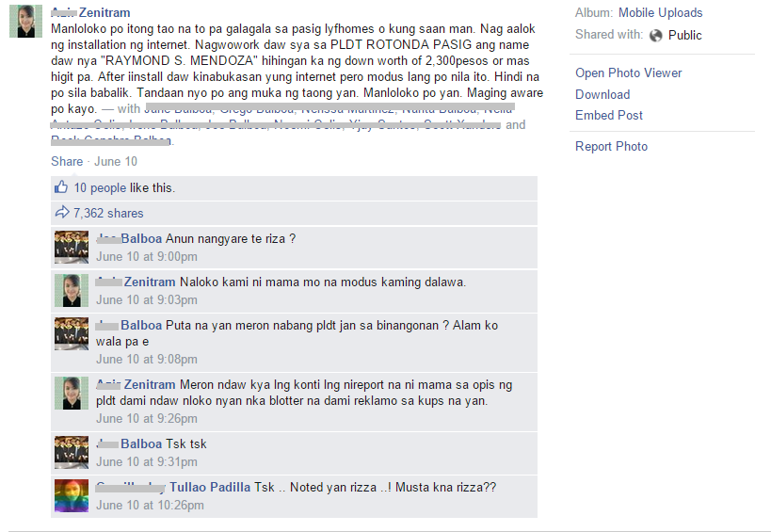Open Zenitram's avatar on 9:03pm comment

tap(72, 290)
